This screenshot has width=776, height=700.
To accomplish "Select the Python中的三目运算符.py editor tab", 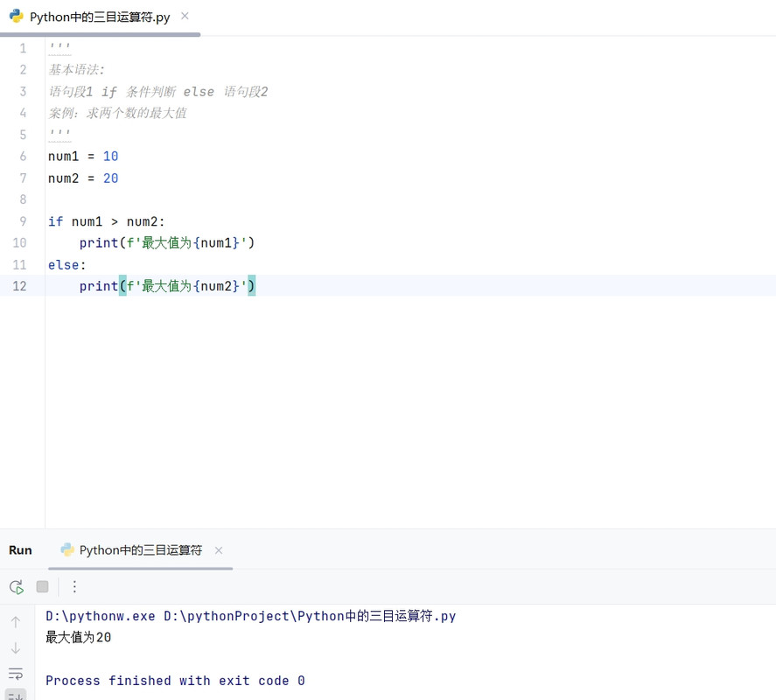I will click(100, 17).
